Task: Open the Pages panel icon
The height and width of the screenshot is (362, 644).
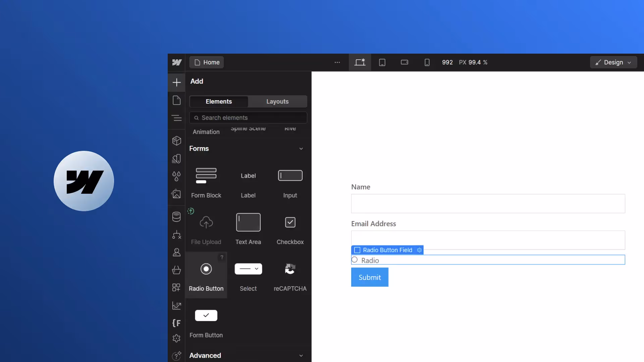Action: 176,100
